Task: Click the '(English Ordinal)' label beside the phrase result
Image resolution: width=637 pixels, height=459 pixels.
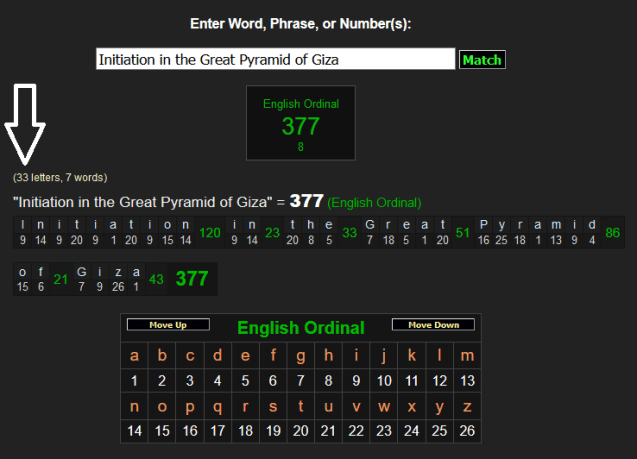Action: point(374,202)
